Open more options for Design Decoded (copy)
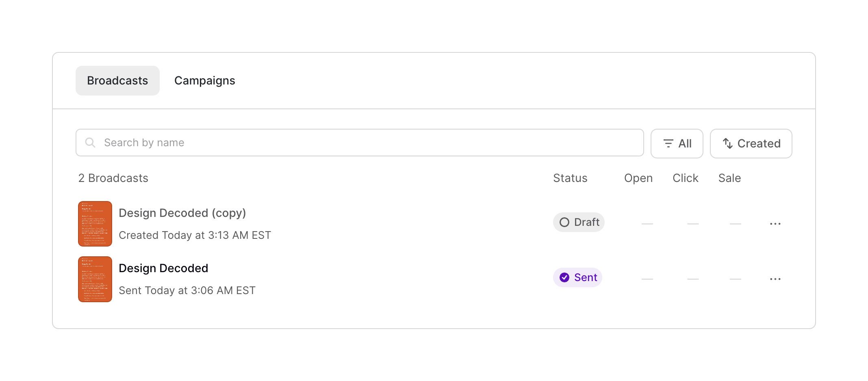The height and width of the screenshot is (381, 868). (x=775, y=224)
